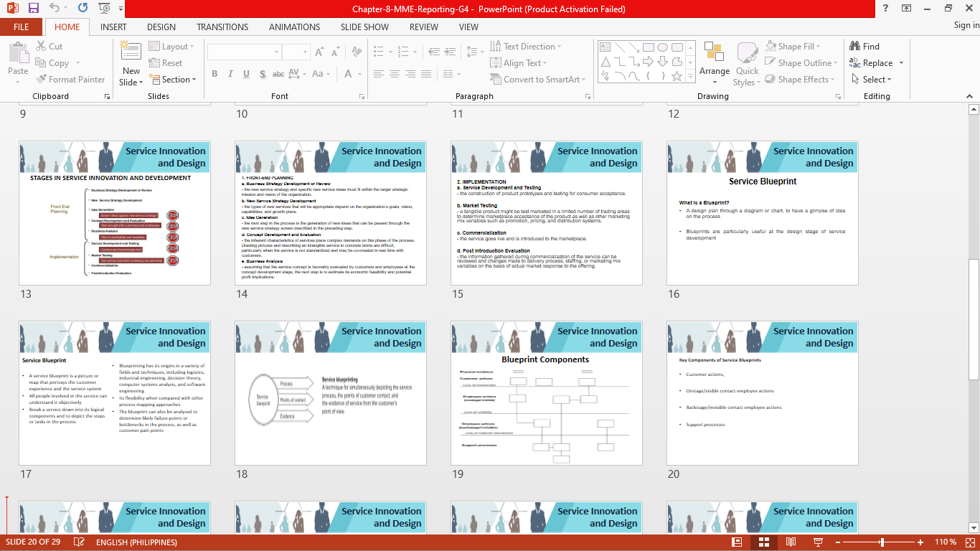This screenshot has height=551, width=980.
Task: Switch to the DESIGN tab
Action: (161, 27)
